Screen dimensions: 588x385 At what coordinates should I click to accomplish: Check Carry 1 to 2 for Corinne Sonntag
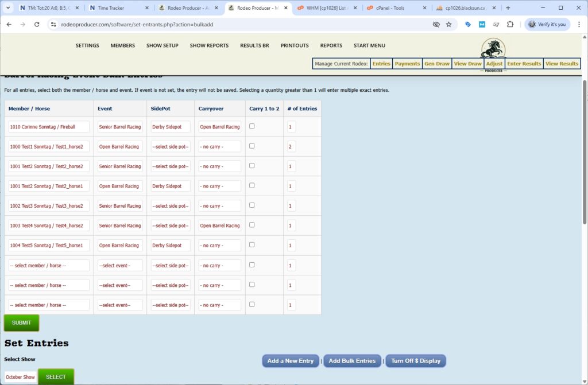pos(252,126)
